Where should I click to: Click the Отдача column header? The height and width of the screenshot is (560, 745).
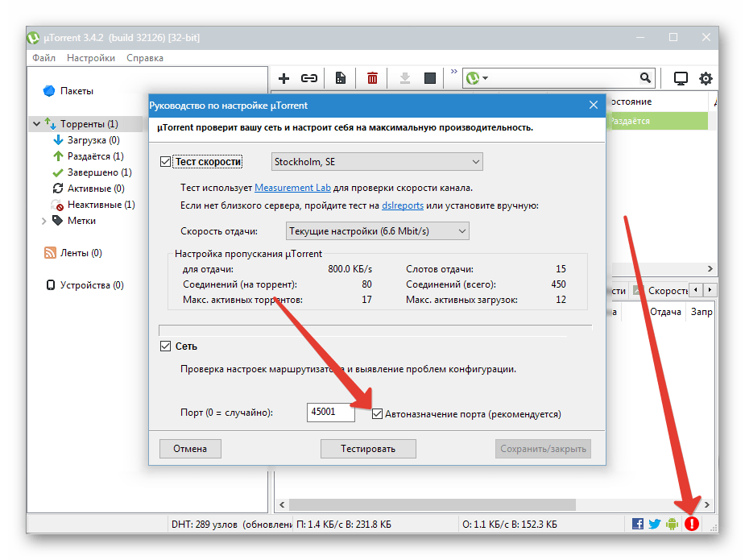coord(665,312)
